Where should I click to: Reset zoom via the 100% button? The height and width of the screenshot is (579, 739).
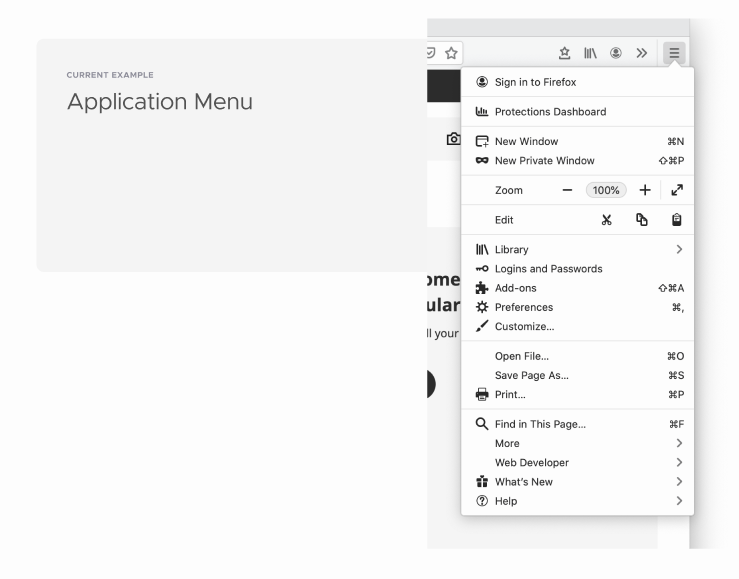[x=606, y=190]
